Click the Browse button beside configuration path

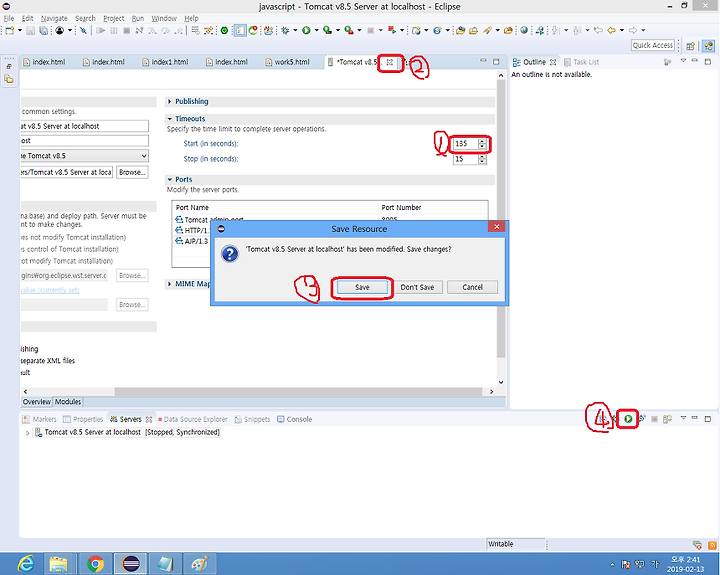(x=132, y=172)
